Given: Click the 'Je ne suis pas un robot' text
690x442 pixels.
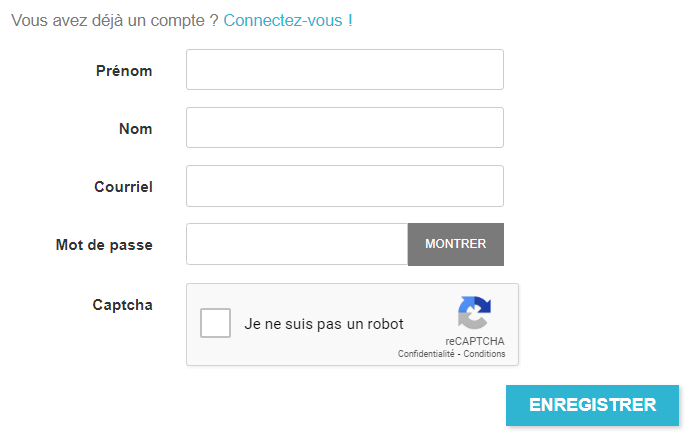Looking at the screenshot, I should coord(324,324).
